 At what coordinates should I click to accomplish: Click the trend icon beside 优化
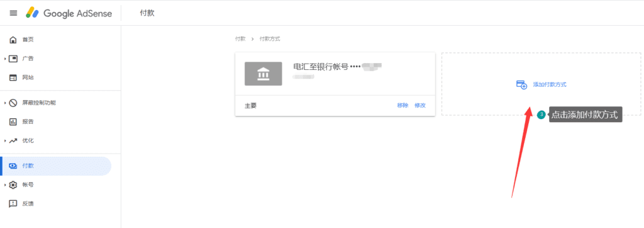pyautogui.click(x=13, y=140)
